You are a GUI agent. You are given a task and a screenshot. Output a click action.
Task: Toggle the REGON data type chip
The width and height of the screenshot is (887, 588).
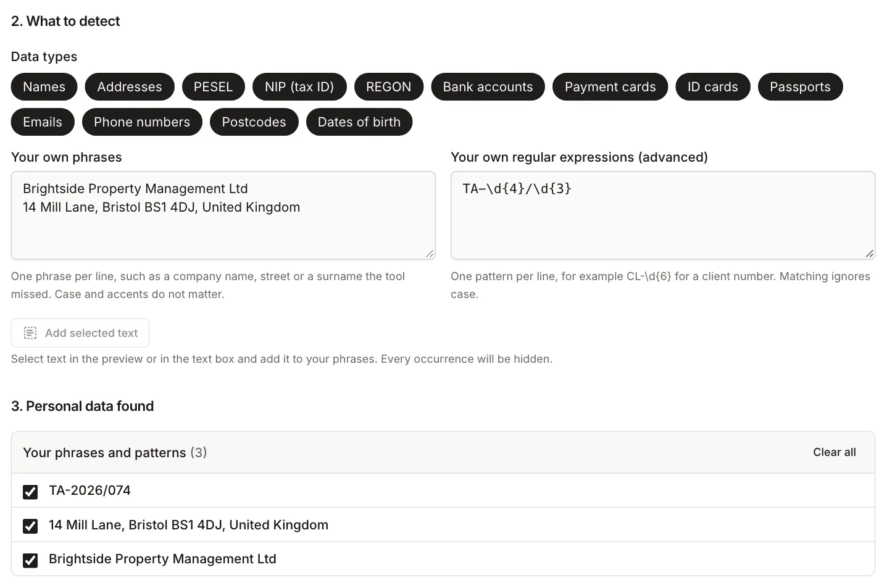point(389,87)
